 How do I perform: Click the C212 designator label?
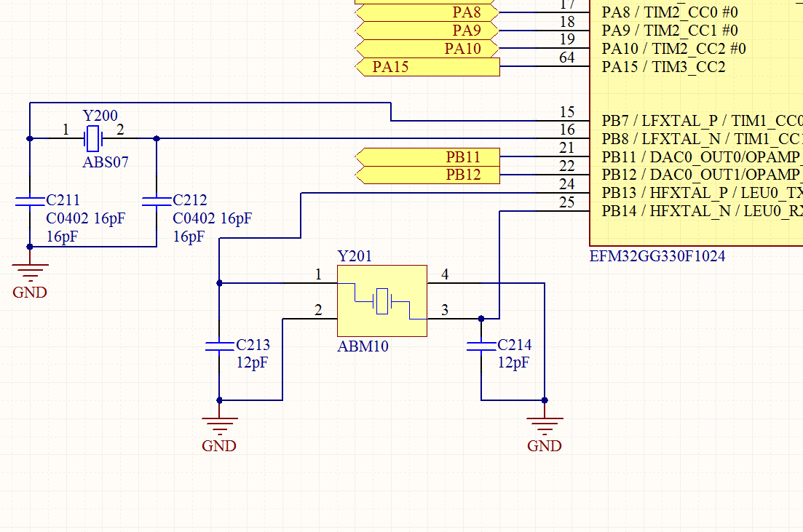190,199
